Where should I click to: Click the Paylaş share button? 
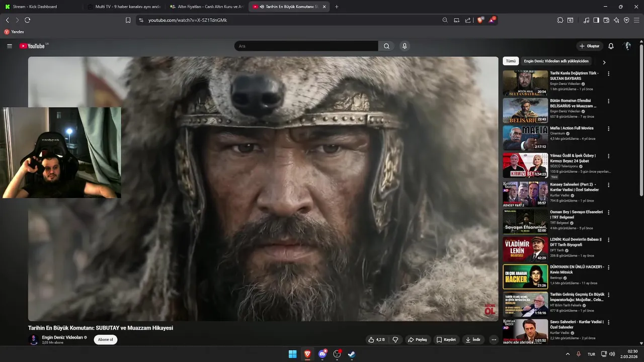[417, 339]
